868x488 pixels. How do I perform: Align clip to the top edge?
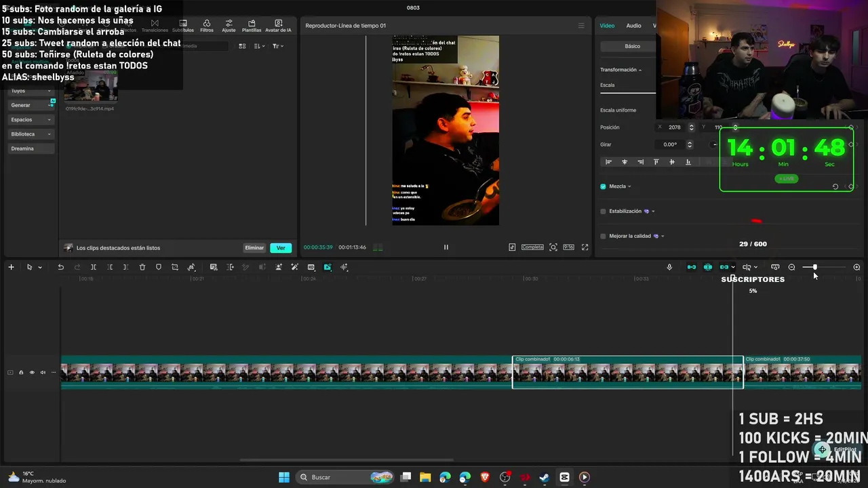[656, 162]
